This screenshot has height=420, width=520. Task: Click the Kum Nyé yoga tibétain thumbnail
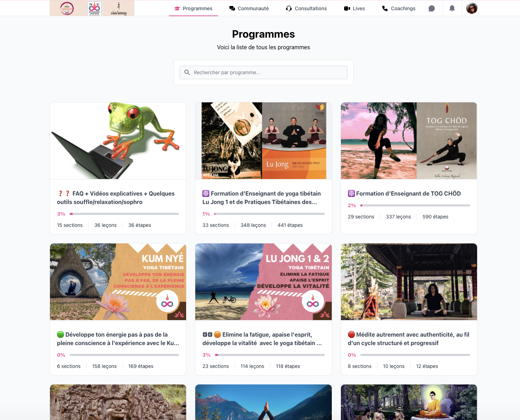pyautogui.click(x=118, y=282)
